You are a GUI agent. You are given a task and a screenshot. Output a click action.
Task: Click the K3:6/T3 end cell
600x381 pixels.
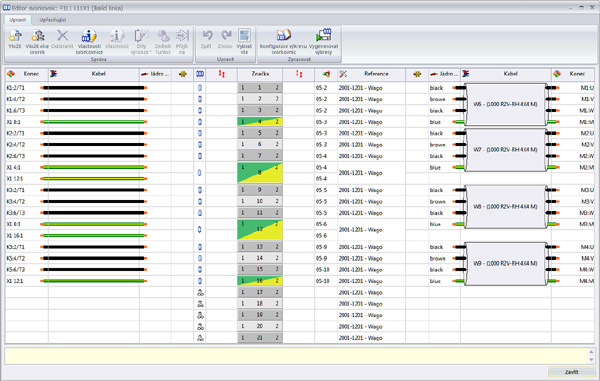point(26,213)
